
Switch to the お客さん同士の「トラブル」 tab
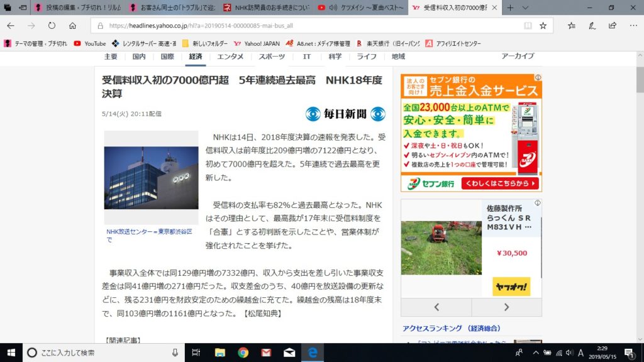click(x=172, y=8)
